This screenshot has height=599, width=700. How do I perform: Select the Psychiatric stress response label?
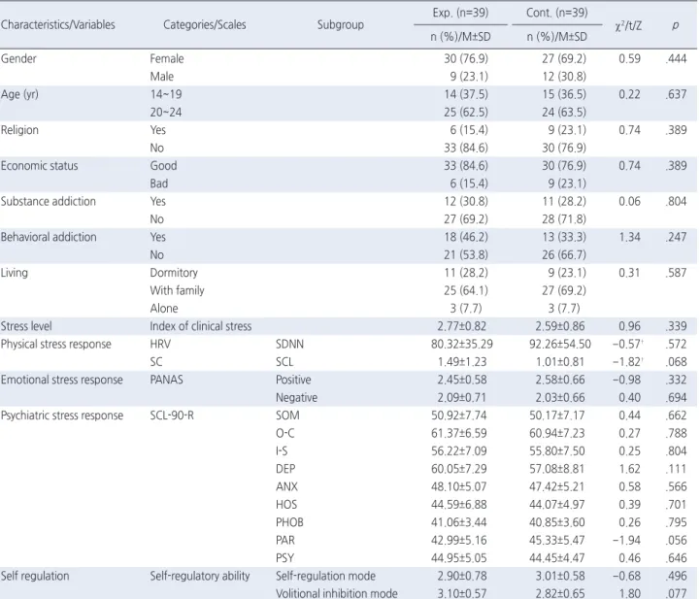click(x=62, y=416)
